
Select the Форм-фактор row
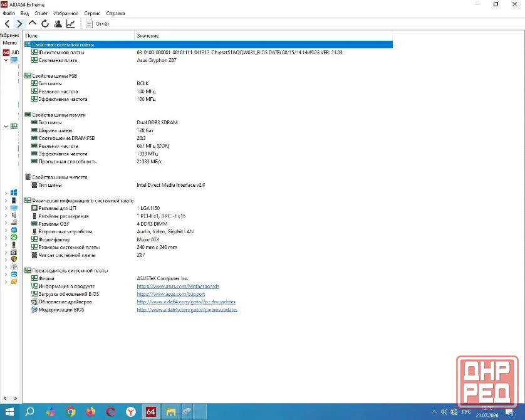[x=208, y=239]
